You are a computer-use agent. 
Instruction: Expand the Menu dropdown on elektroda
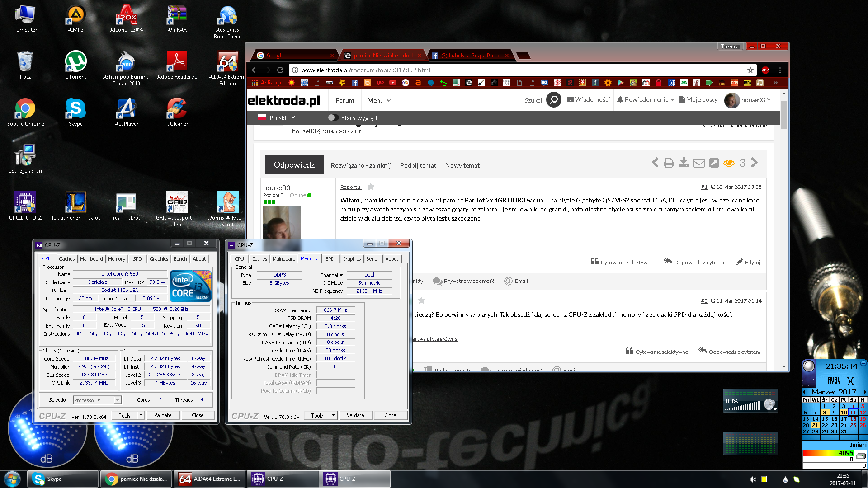[x=379, y=100]
